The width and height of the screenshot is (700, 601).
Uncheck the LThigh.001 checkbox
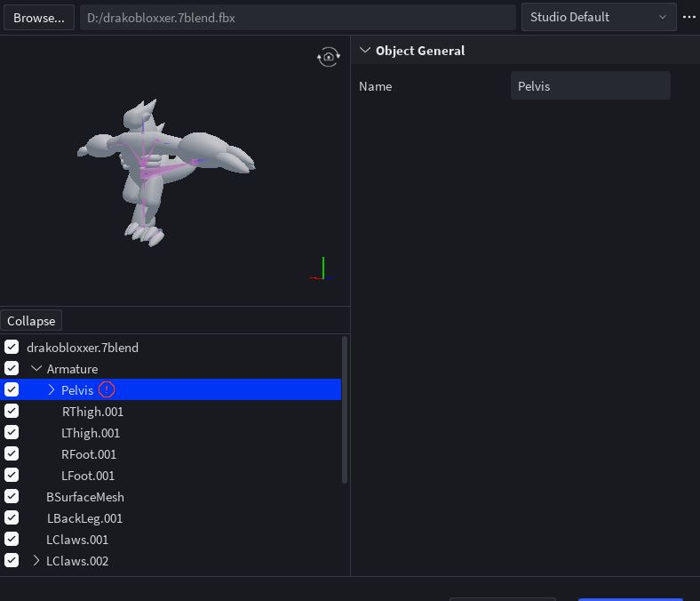tap(12, 432)
